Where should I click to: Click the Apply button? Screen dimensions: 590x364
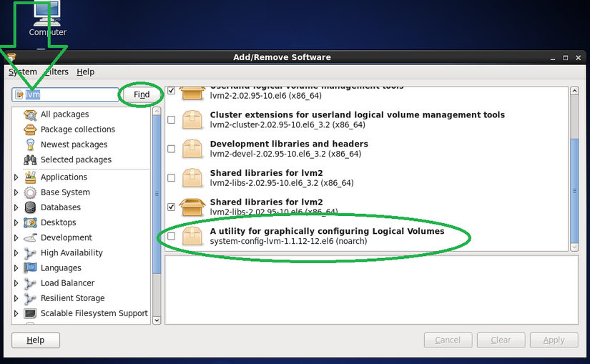tap(554, 340)
